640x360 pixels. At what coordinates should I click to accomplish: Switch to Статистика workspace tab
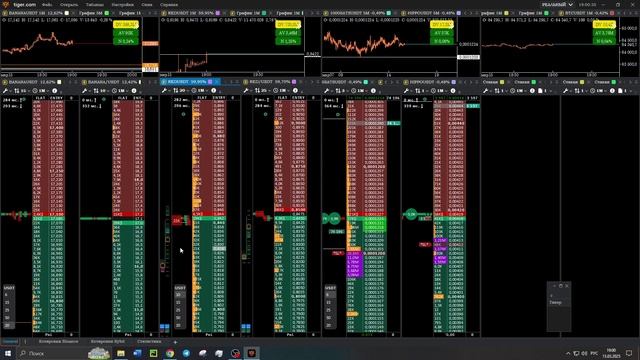coord(149,342)
